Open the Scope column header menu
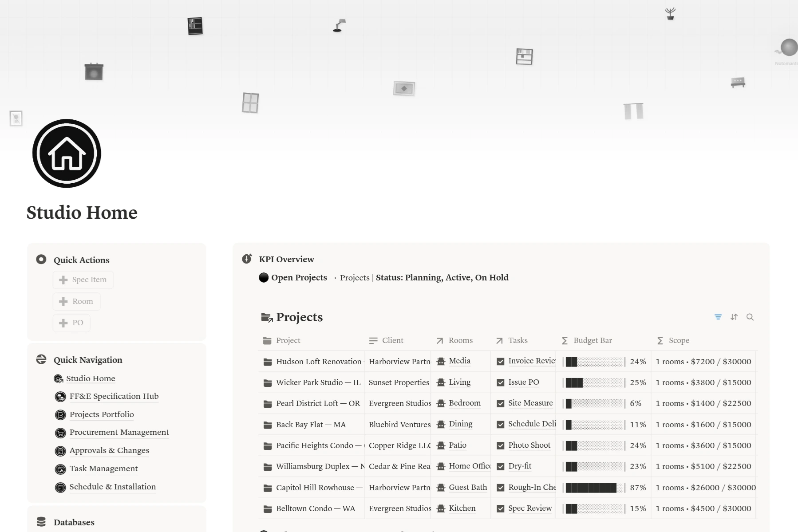 pos(679,340)
